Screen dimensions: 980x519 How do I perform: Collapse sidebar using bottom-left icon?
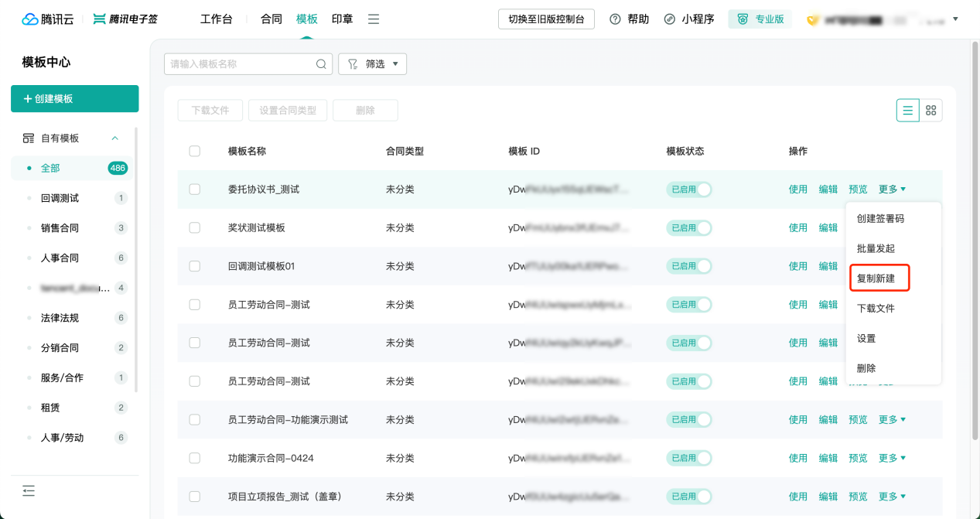29,490
